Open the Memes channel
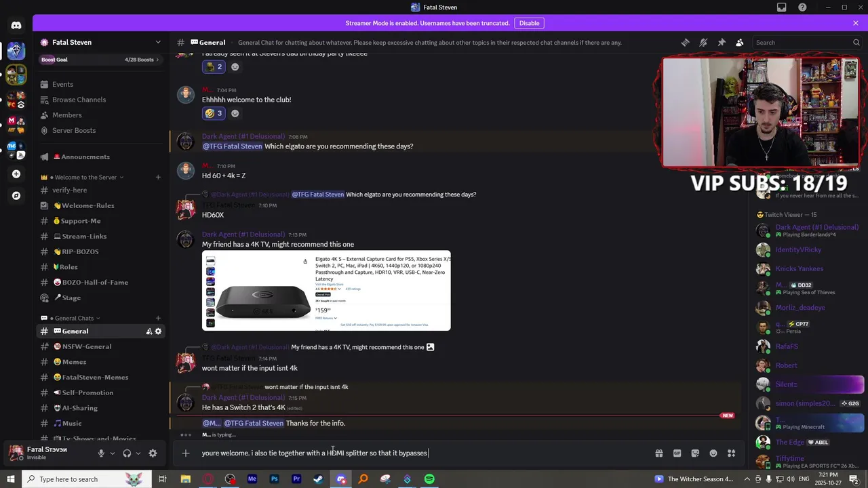Image resolution: width=868 pixels, height=488 pixels. (x=101, y=362)
